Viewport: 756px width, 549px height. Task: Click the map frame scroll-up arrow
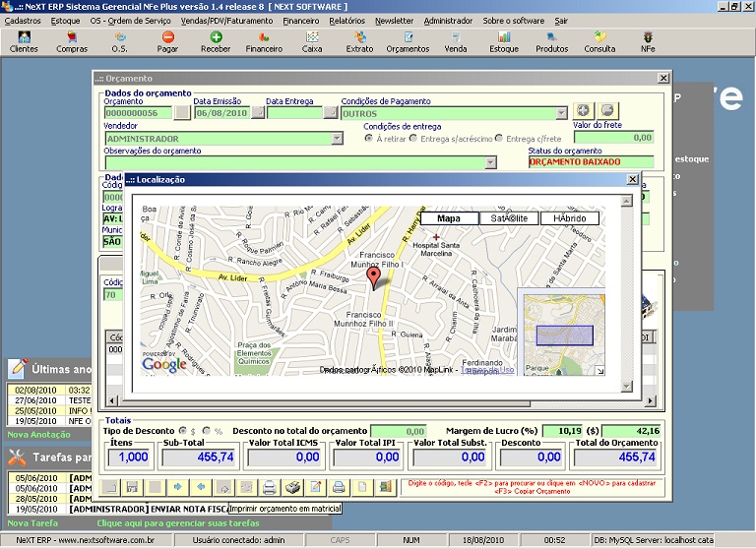coord(626,201)
